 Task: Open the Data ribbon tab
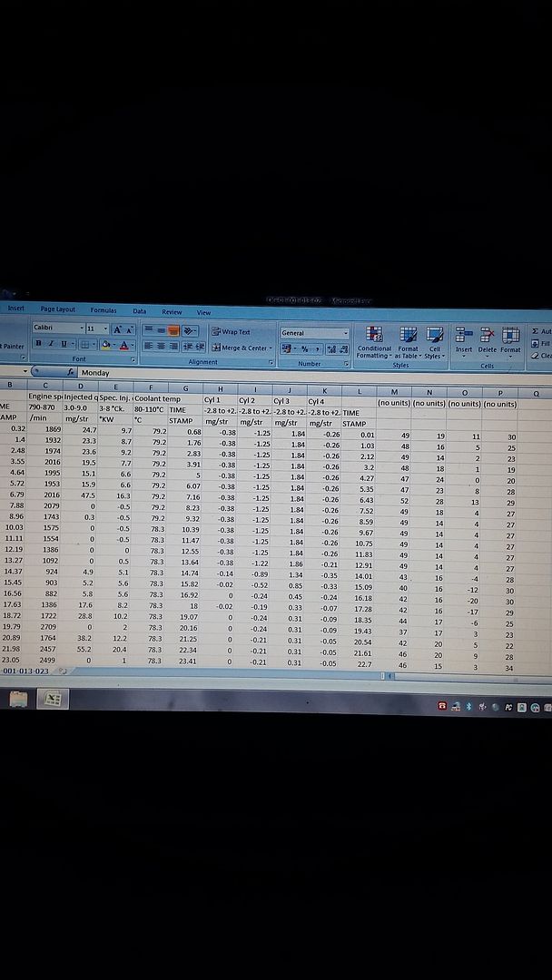(x=140, y=310)
